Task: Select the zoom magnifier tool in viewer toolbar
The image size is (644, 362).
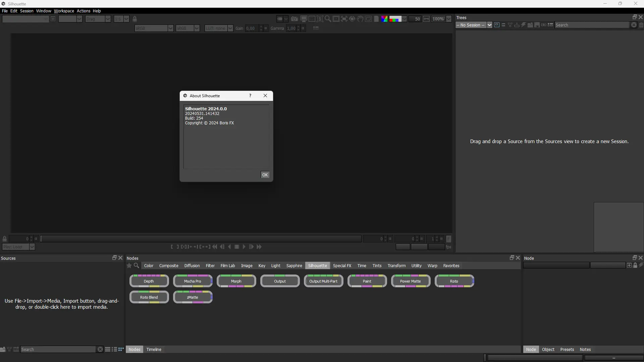Action: (328, 19)
